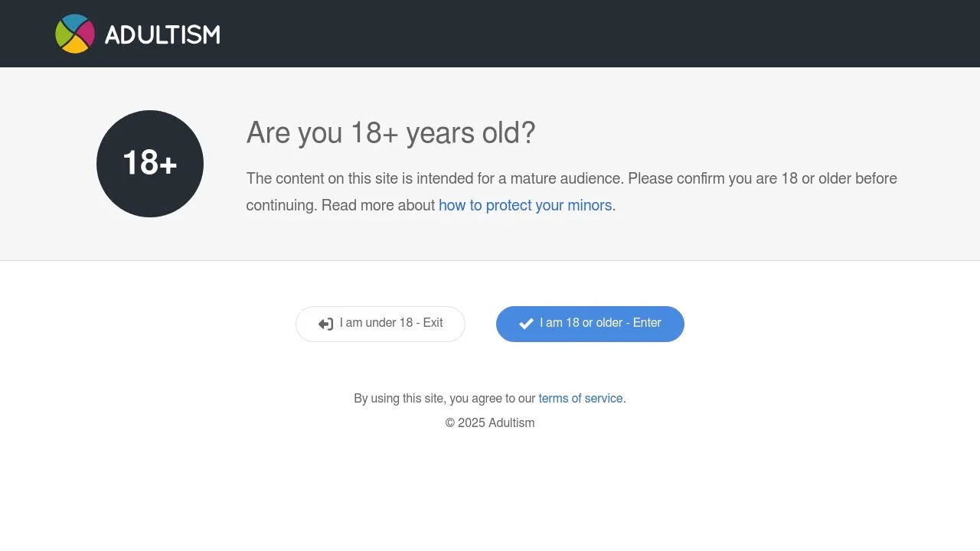Leave the site using the Exit button

380,323
